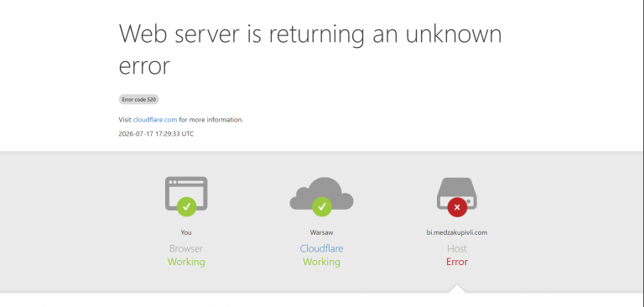Click the UTC timestamp text

click(156, 133)
